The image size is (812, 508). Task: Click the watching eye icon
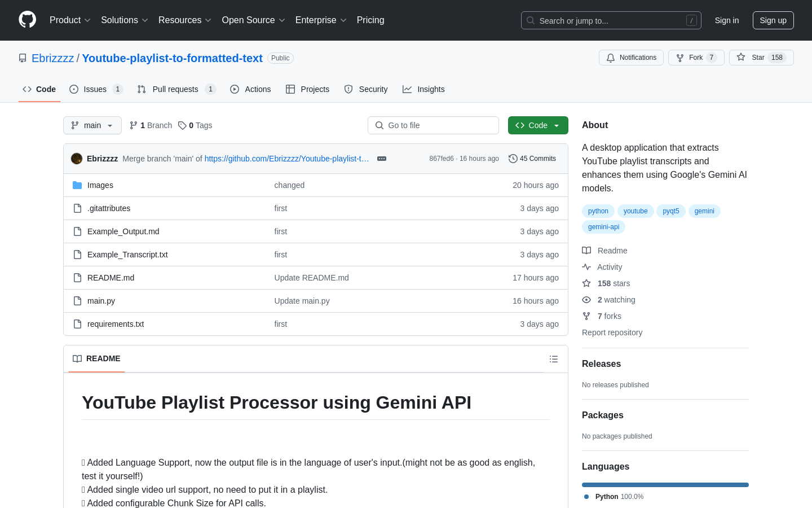tap(586, 300)
